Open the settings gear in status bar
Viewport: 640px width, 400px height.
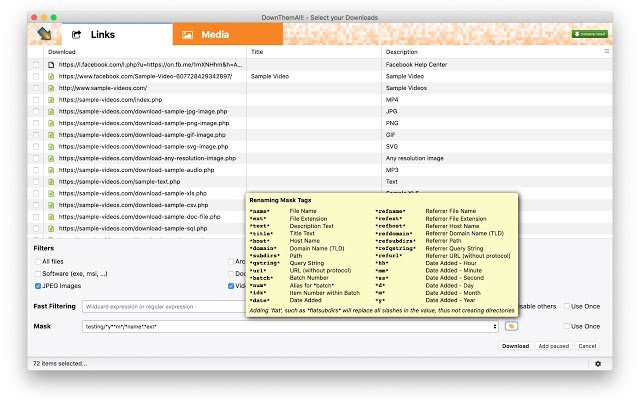point(597,364)
